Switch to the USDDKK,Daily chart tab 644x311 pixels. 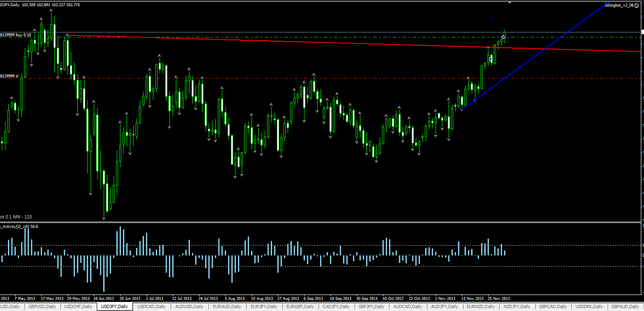click(x=589, y=307)
